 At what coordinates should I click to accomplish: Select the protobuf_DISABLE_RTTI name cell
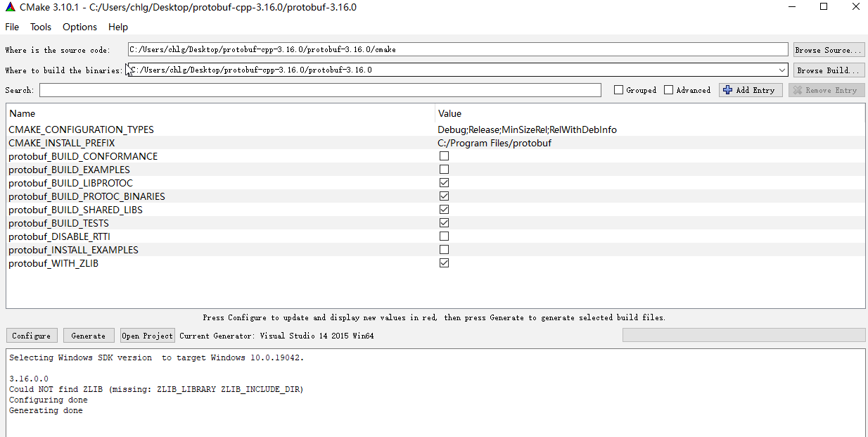pos(59,236)
